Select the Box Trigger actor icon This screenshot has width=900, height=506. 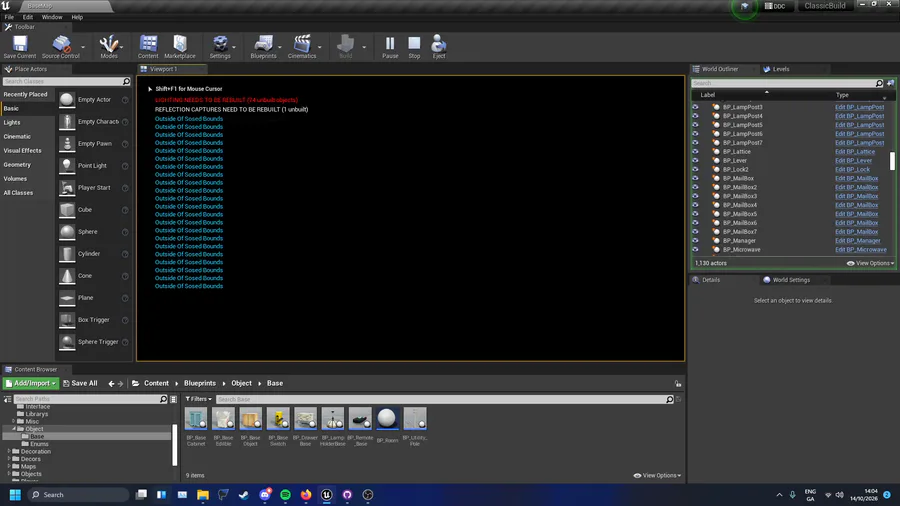click(67, 320)
